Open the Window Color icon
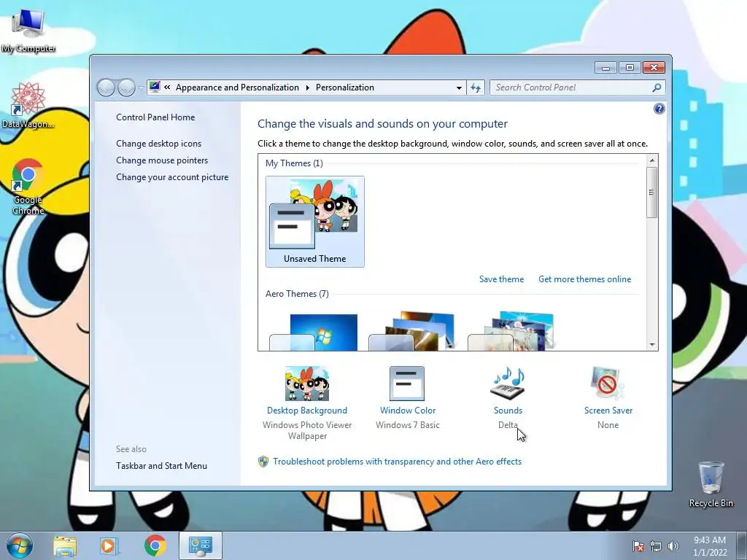The width and height of the screenshot is (747, 560). (x=407, y=384)
